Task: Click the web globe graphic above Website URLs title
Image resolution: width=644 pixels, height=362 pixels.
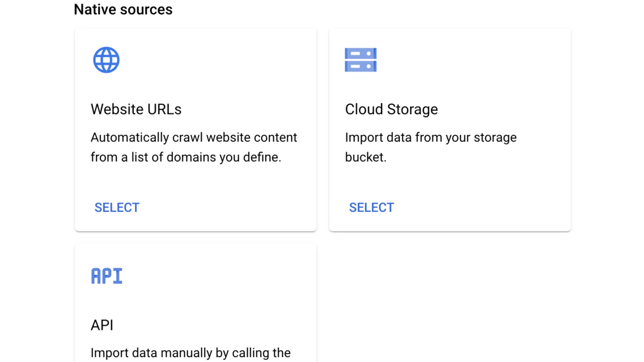Action: (x=106, y=60)
